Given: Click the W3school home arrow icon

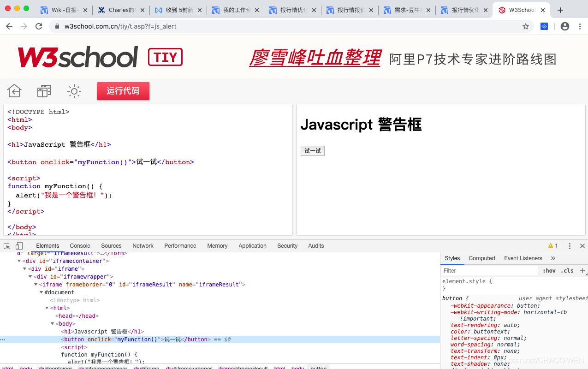Looking at the screenshot, I should pos(14,91).
